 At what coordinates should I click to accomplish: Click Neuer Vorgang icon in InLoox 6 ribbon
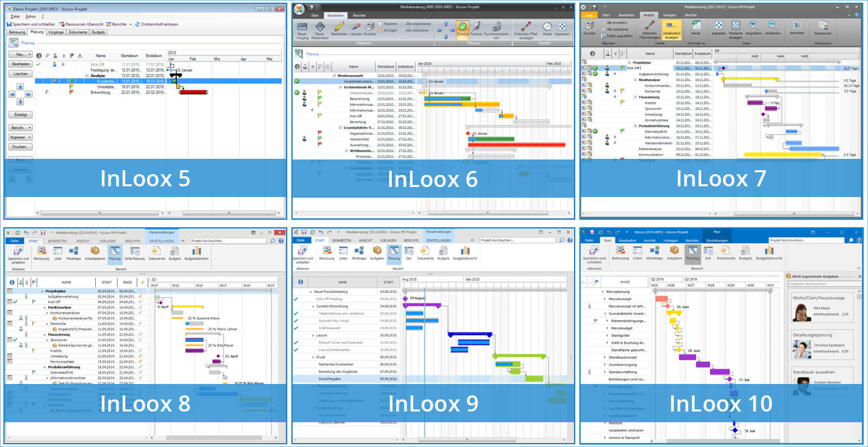click(302, 26)
